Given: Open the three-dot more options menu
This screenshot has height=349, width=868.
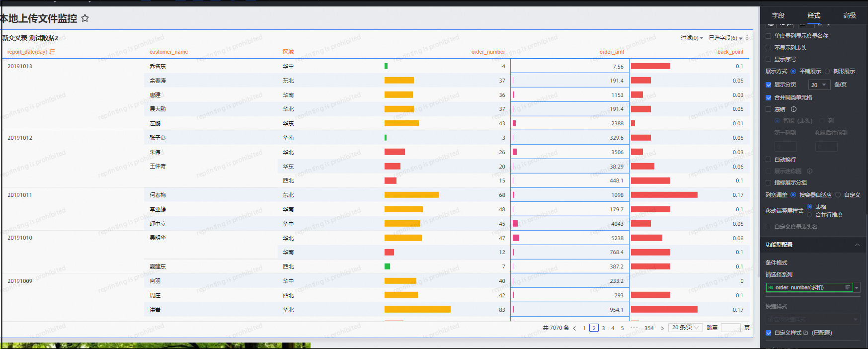Looking at the screenshot, I should point(747,38).
